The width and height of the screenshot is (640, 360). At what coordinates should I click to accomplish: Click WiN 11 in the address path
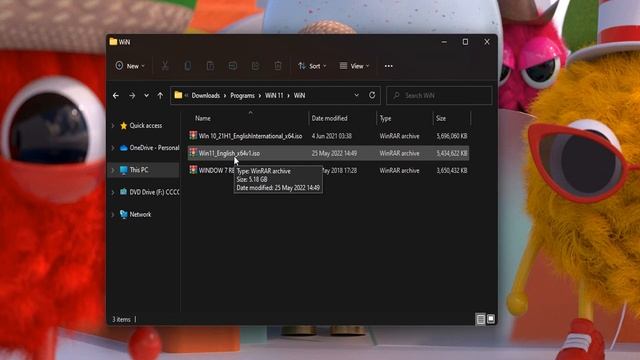(x=274, y=96)
